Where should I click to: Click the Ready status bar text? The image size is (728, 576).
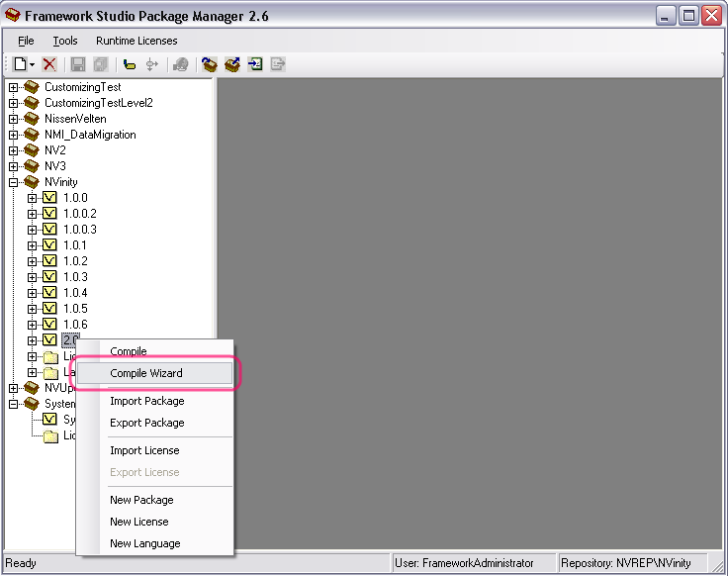click(21, 563)
